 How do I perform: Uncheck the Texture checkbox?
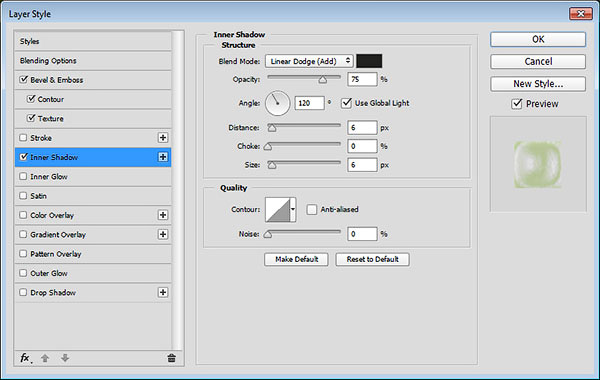pos(31,118)
